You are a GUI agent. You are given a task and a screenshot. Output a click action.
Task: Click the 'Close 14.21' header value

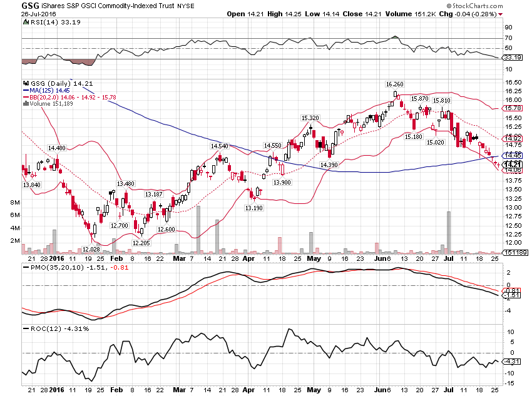[362, 14]
